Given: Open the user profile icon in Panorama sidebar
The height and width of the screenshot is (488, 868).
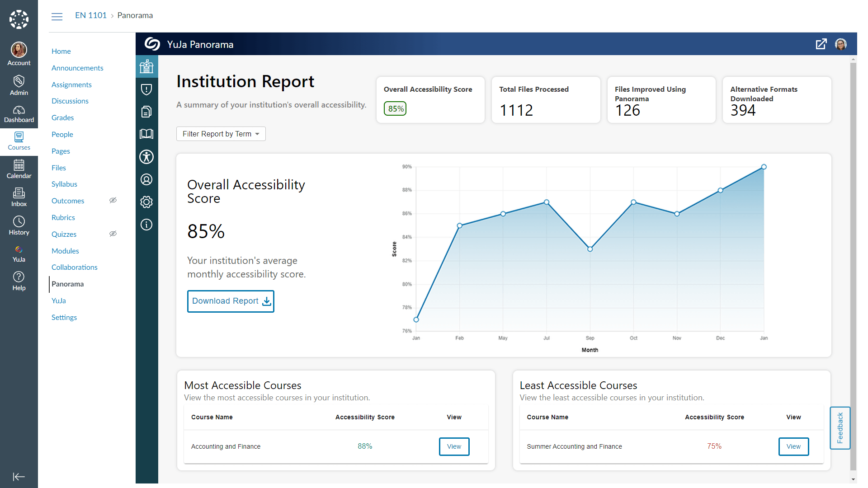Looking at the screenshot, I should coord(146,179).
